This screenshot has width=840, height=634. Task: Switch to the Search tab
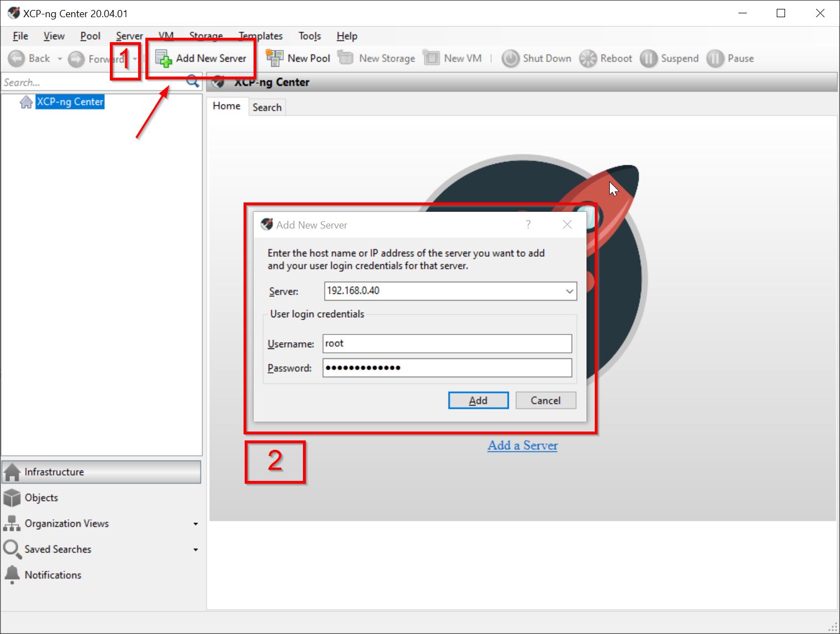click(267, 107)
